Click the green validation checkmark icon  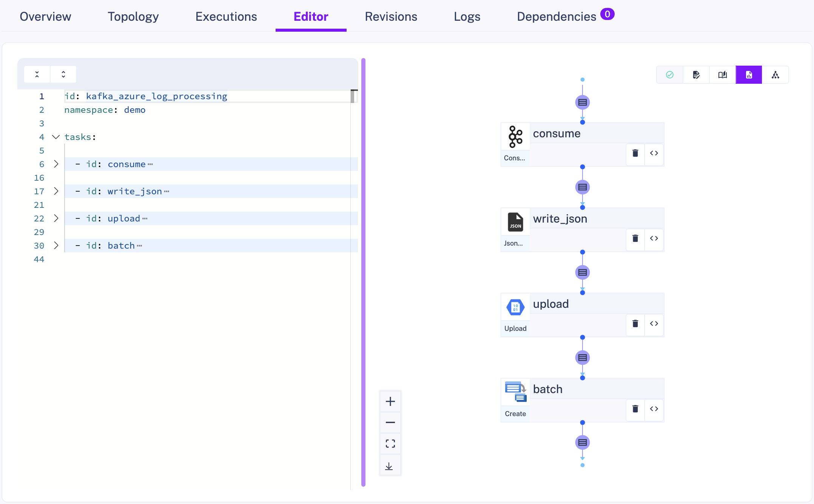(670, 75)
